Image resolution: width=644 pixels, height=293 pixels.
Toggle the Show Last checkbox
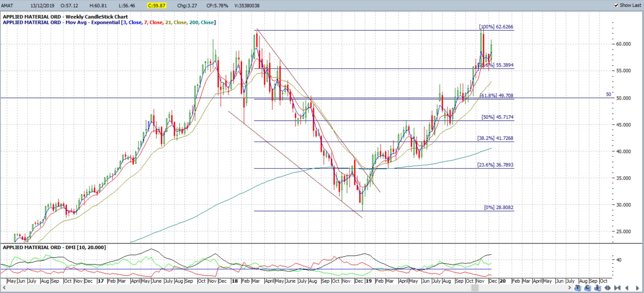click(x=616, y=5)
